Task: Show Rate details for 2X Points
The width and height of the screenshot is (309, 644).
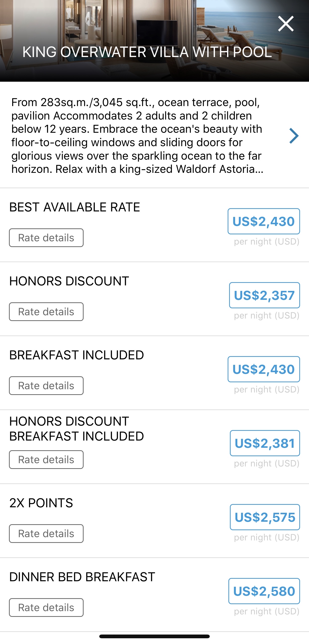Action: (x=46, y=533)
